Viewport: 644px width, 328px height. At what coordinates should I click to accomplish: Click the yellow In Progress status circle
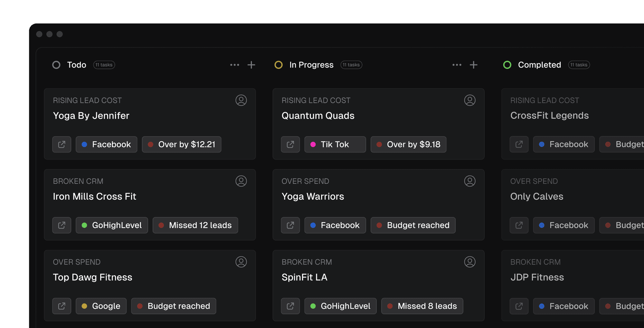(x=279, y=65)
